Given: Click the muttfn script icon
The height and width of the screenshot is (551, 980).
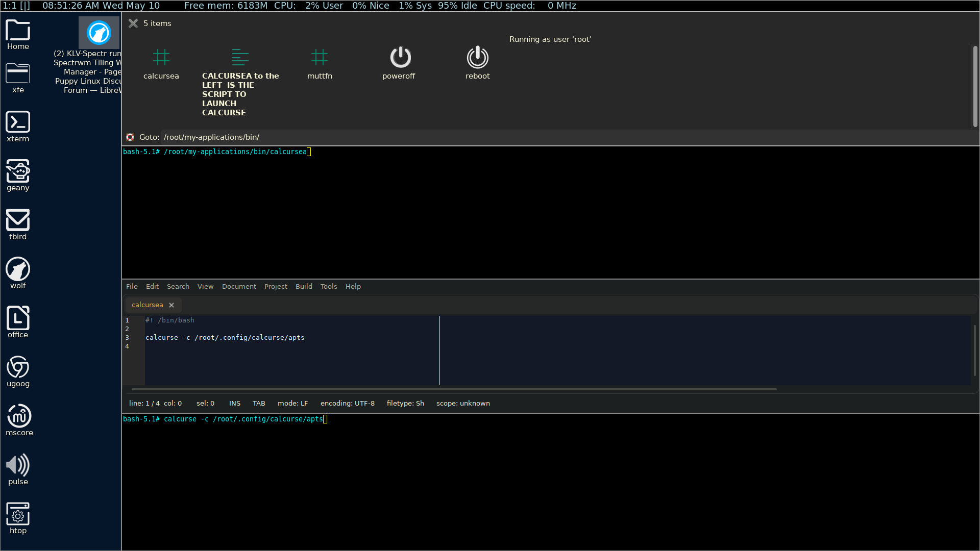Looking at the screenshot, I should (320, 58).
